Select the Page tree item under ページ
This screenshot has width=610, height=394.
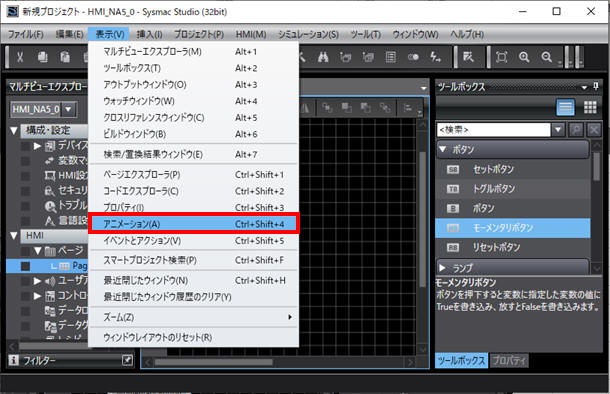[x=48, y=266]
